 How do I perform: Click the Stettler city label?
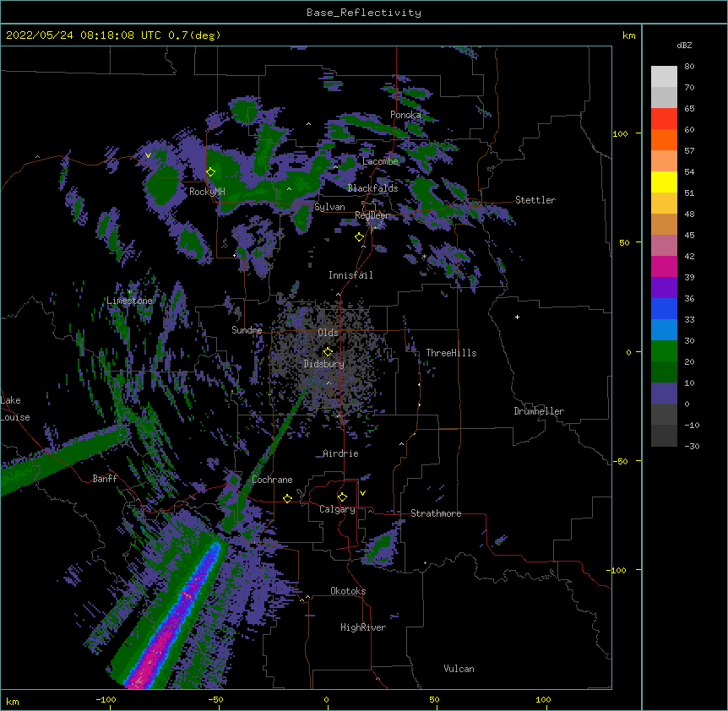535,200
